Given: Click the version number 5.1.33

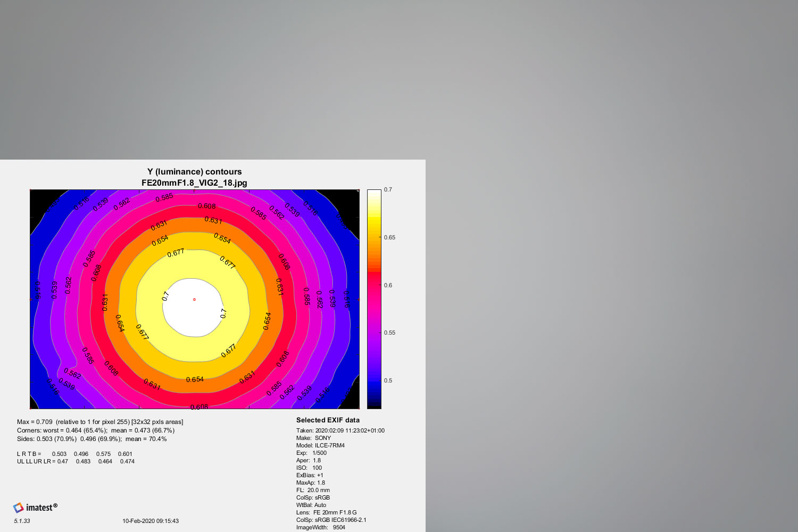Looking at the screenshot, I should pyautogui.click(x=22, y=521).
